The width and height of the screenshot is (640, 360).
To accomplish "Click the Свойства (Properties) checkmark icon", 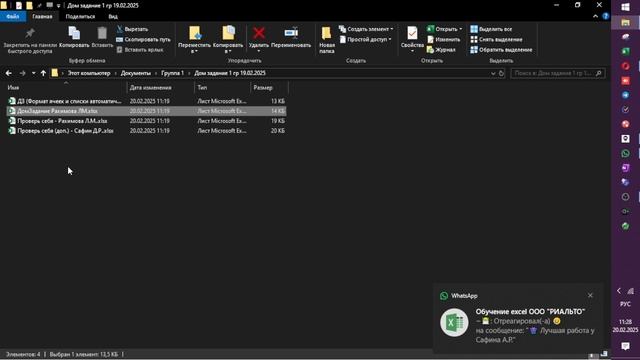I will tap(412, 33).
